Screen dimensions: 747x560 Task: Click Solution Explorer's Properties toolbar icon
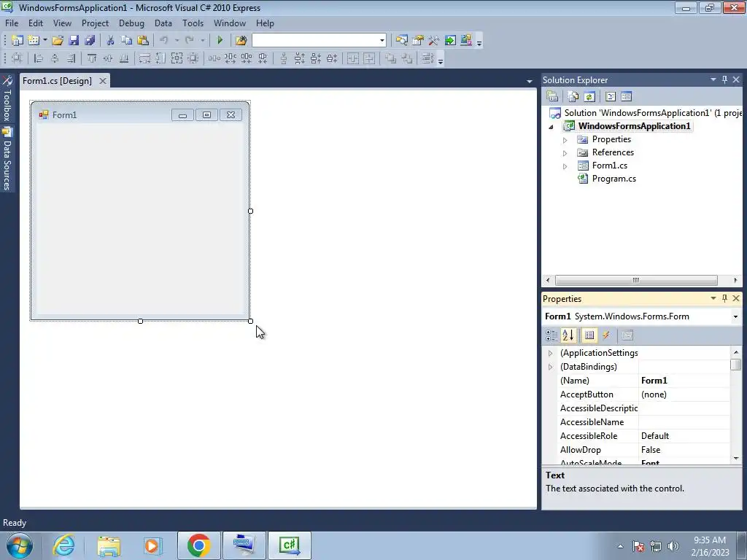[553, 97]
